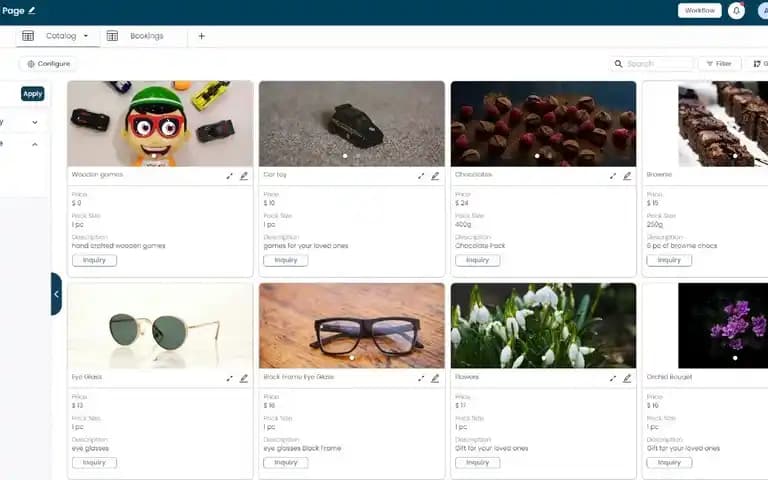Edit the Wooden games card
Image resolution: width=768 pixels, height=480 pixels.
pyautogui.click(x=244, y=176)
